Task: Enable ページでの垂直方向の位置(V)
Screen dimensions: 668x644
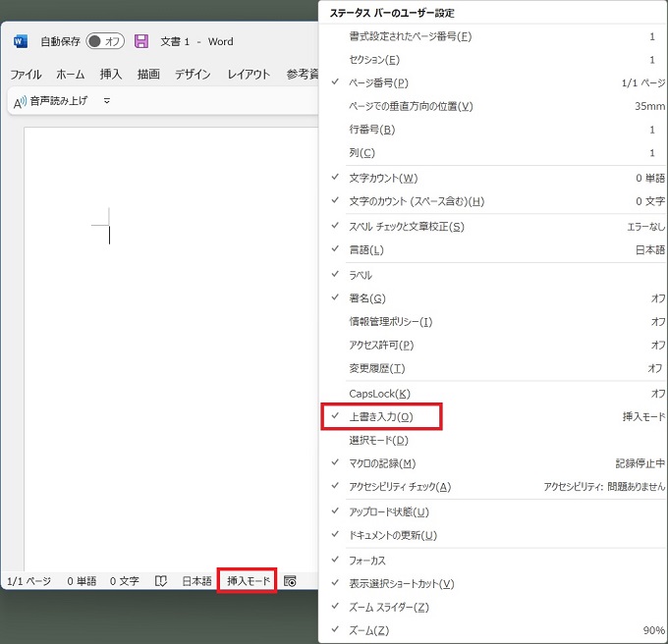Action: click(x=493, y=106)
